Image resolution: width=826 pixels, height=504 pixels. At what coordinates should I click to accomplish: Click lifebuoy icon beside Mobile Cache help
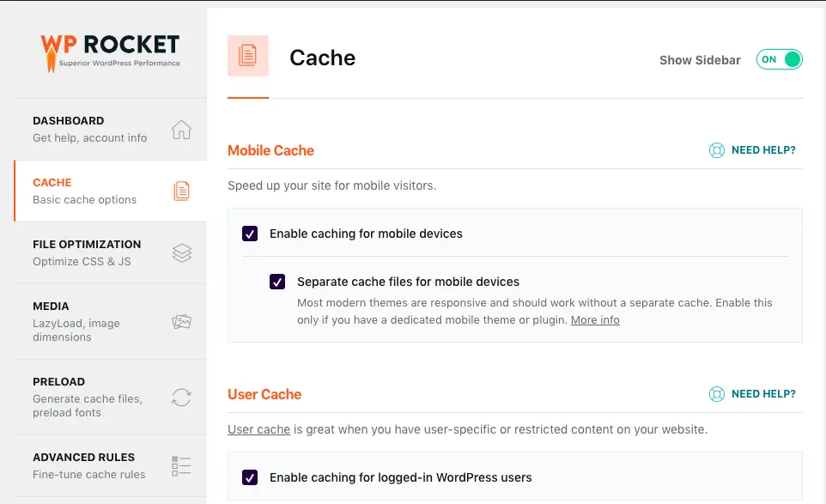coord(717,150)
